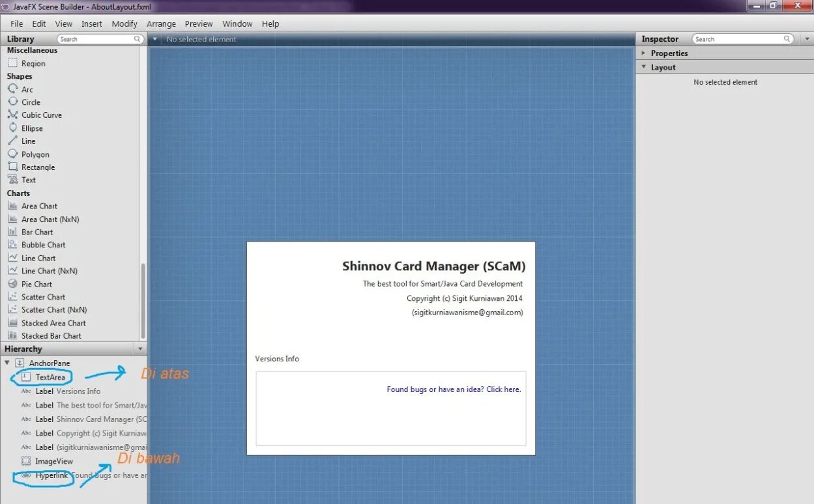Open the Modify menu
The width and height of the screenshot is (814, 504).
pos(124,23)
